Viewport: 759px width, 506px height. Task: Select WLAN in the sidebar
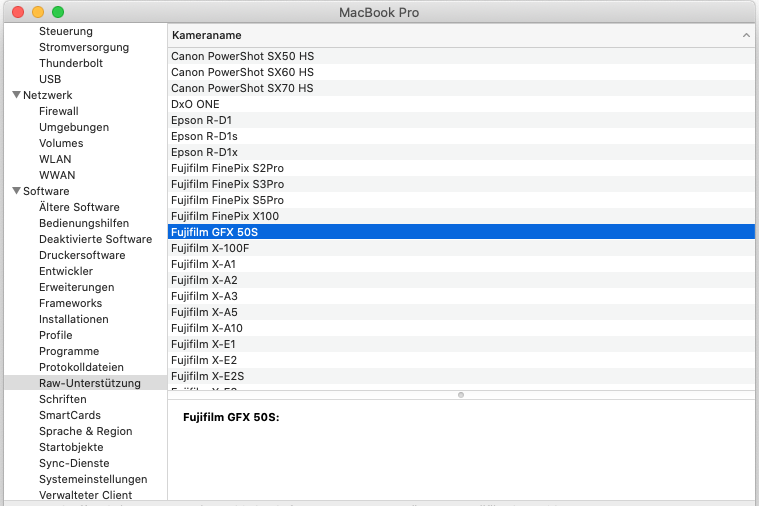[x=55, y=159]
